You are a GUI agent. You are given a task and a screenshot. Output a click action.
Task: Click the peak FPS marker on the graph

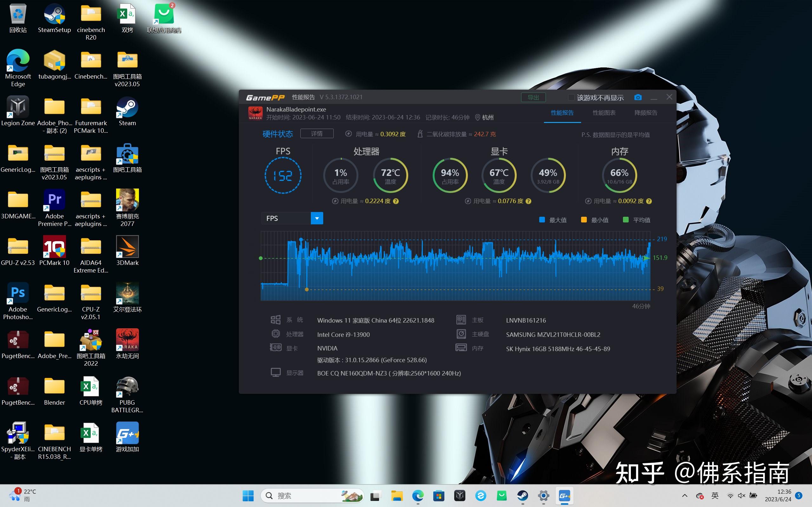pyautogui.click(x=301, y=240)
